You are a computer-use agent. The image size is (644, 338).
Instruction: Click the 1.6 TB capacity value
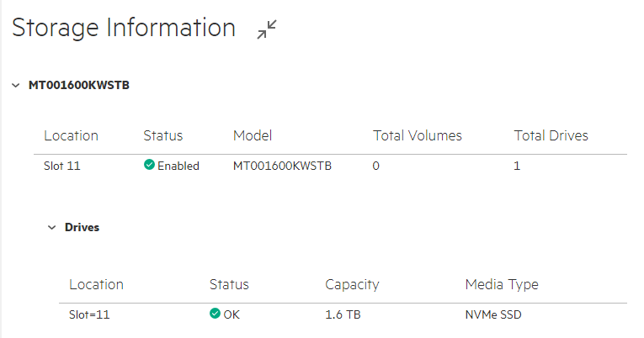343,315
